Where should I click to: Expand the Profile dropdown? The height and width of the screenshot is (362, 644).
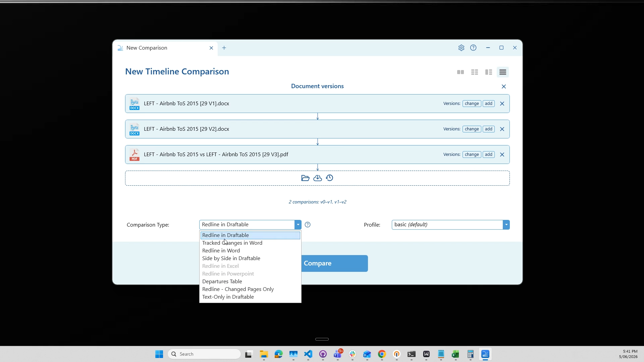[x=506, y=225]
